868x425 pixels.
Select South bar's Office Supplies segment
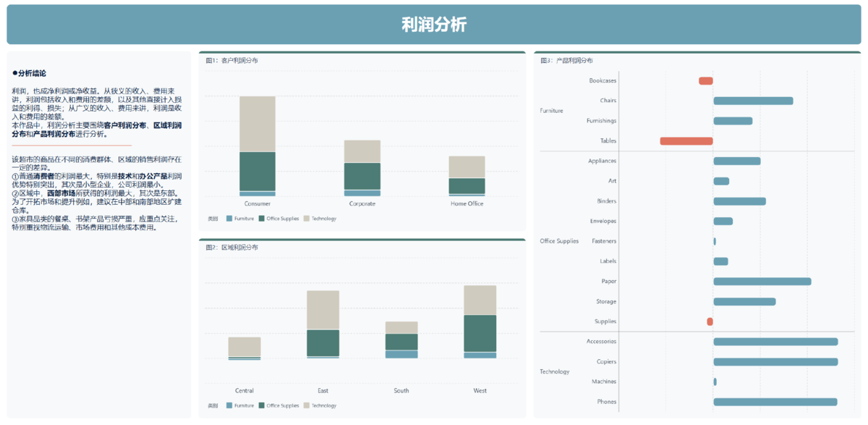401,342
